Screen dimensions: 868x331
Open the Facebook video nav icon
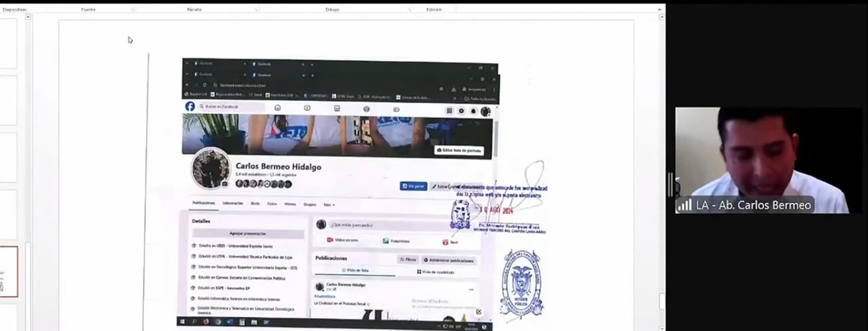[x=308, y=109]
